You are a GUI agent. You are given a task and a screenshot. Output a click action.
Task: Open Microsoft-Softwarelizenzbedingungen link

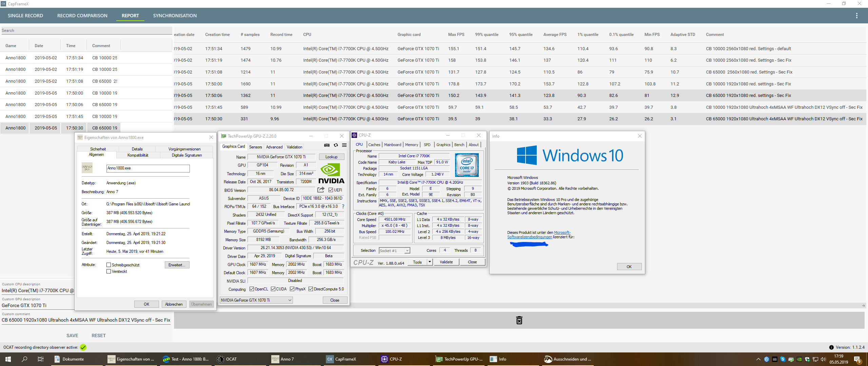pyautogui.click(x=530, y=237)
